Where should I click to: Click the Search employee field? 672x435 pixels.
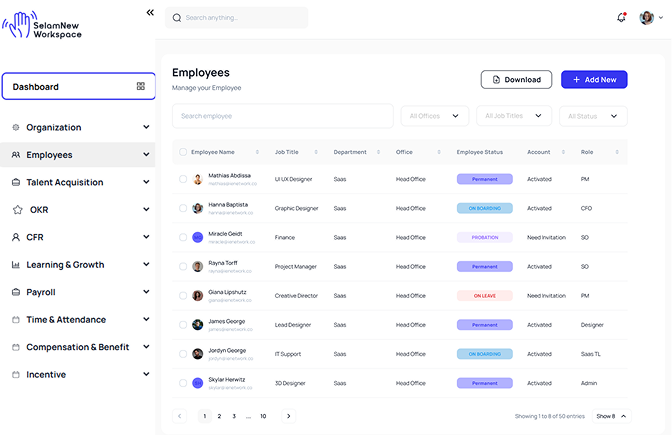click(x=282, y=116)
